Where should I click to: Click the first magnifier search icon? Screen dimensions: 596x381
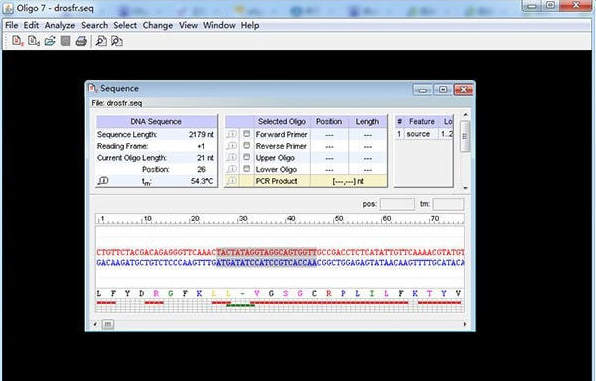pyautogui.click(x=101, y=41)
